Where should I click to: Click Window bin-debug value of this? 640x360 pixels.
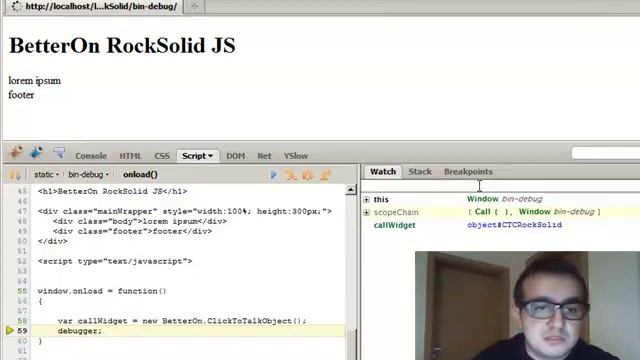(504, 199)
